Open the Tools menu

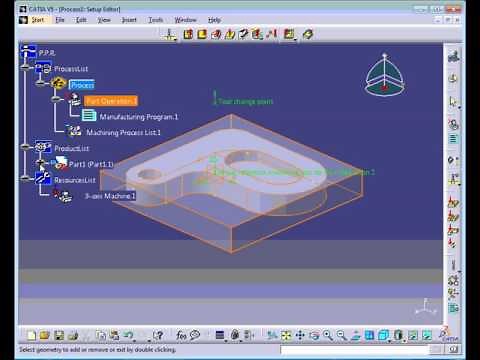click(x=155, y=20)
